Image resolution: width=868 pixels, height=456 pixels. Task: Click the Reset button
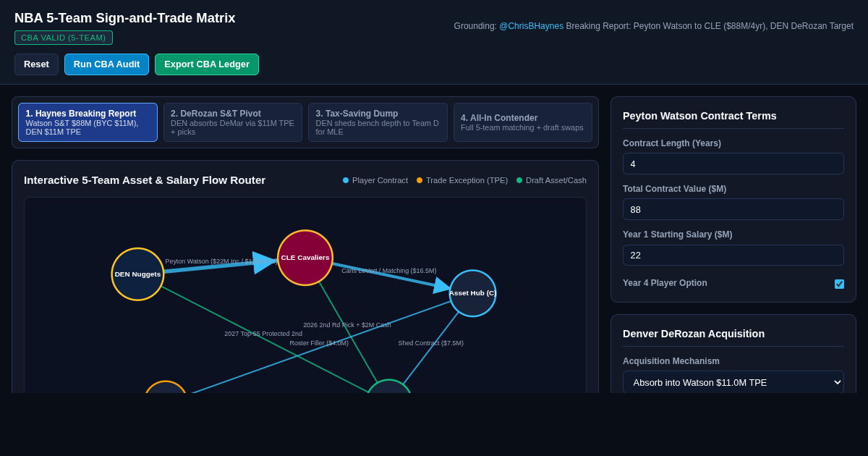click(36, 64)
